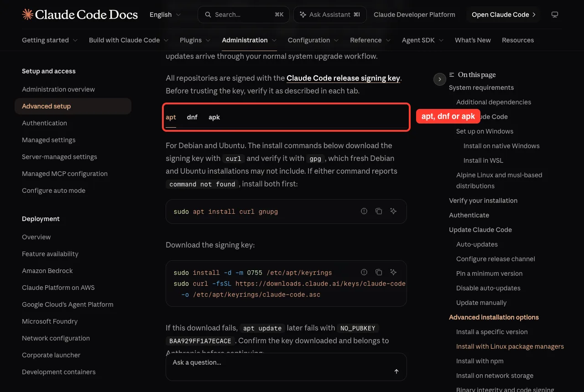
Task: Open Claude Platform on AWS page
Action: (x=58, y=288)
